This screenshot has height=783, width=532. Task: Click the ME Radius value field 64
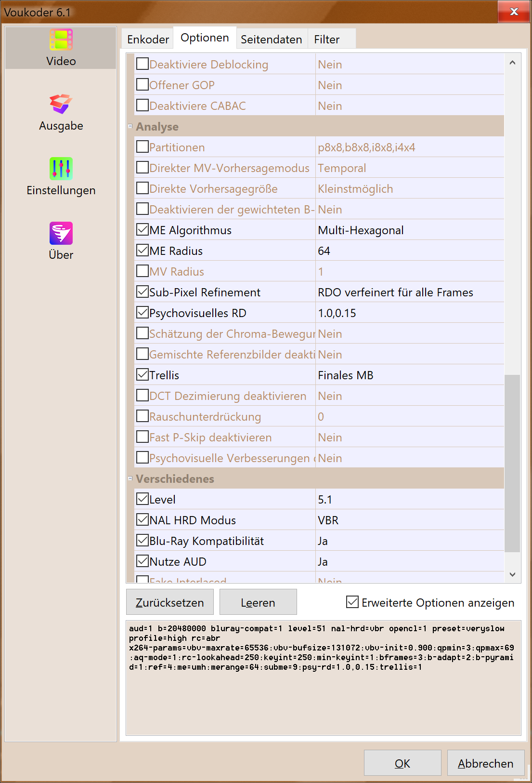(x=409, y=251)
